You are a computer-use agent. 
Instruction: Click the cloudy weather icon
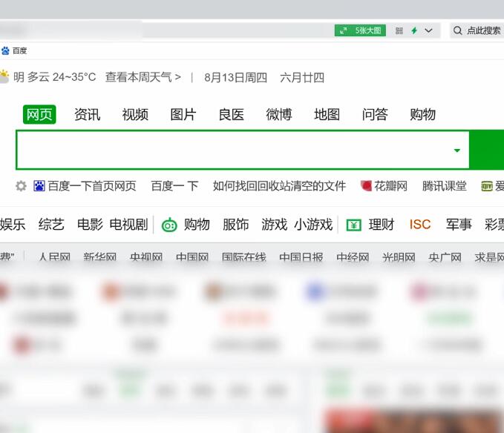click(x=4, y=76)
